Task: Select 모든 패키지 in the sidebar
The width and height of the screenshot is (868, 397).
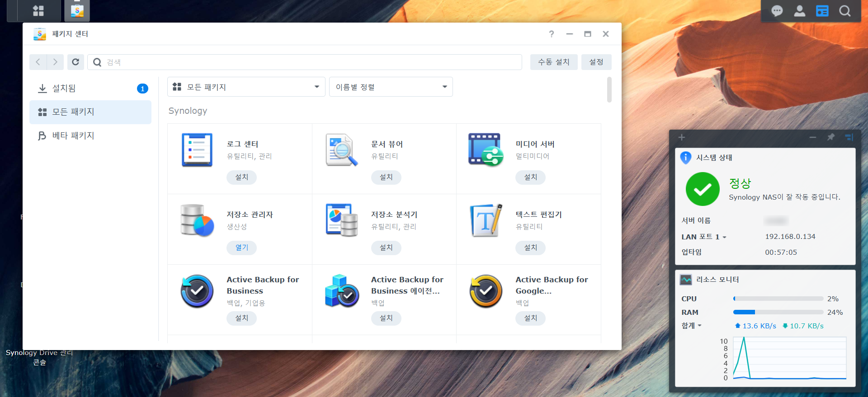Action: 90,112
